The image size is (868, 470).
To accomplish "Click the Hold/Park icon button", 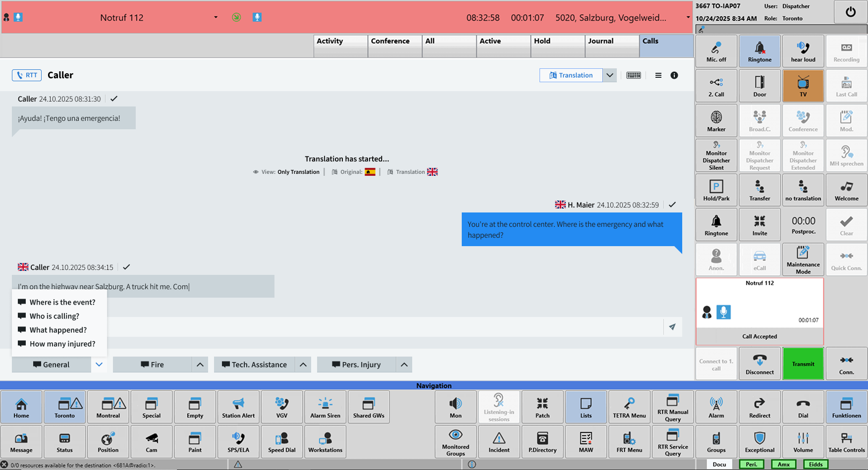I will (x=716, y=190).
